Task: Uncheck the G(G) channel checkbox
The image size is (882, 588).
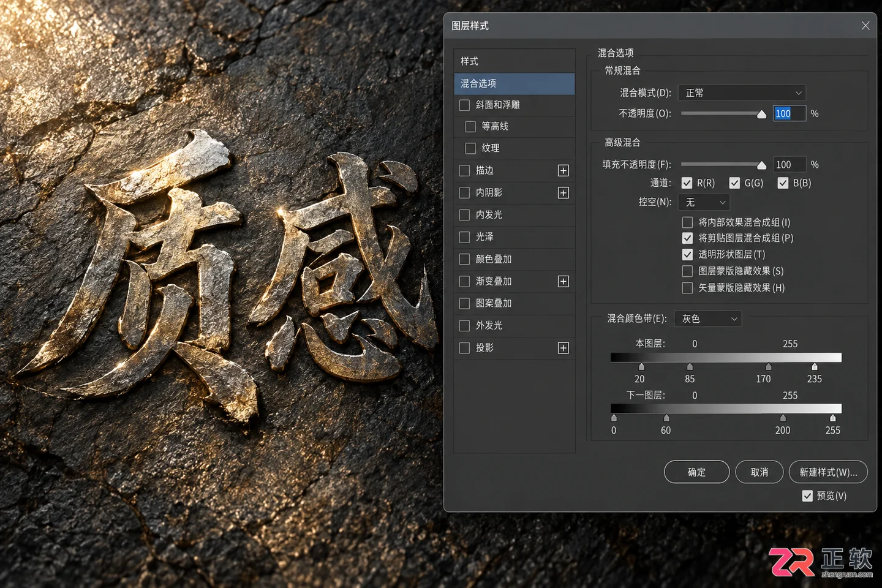Action: pos(735,183)
